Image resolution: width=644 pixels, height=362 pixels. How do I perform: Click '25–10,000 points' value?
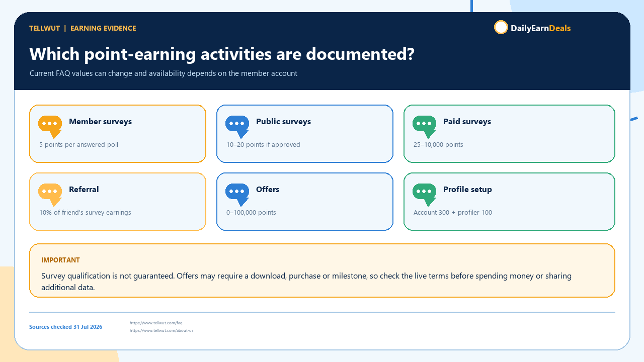(x=438, y=145)
